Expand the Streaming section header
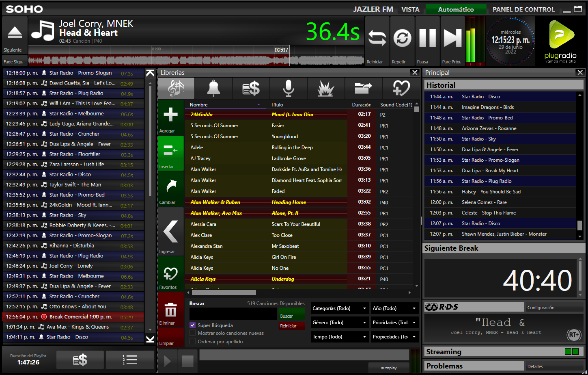 point(504,352)
